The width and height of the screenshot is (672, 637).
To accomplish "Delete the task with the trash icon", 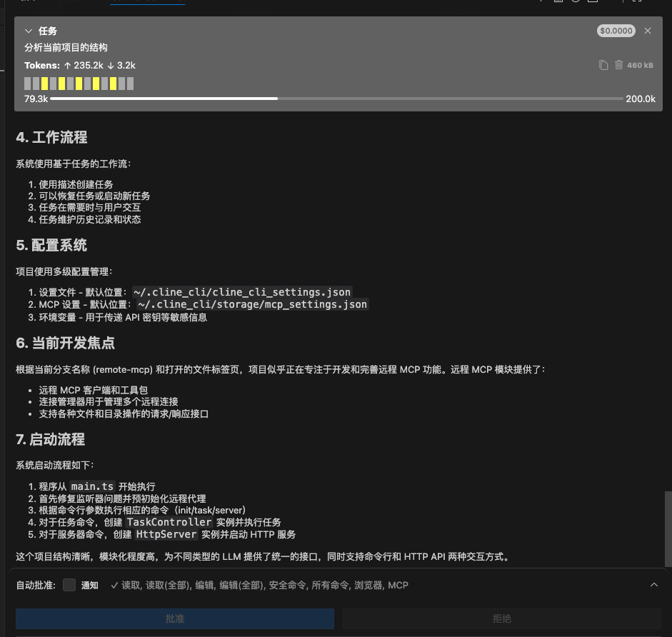I will click(618, 65).
